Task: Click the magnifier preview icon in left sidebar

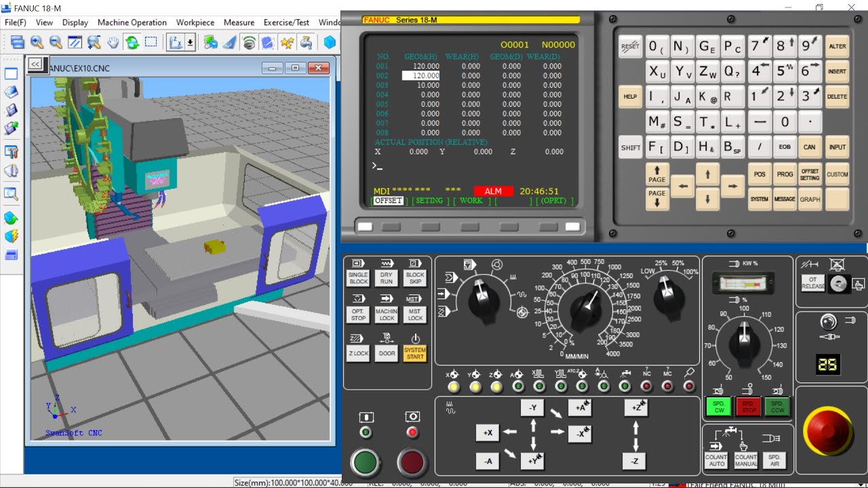Action: pos(11,194)
